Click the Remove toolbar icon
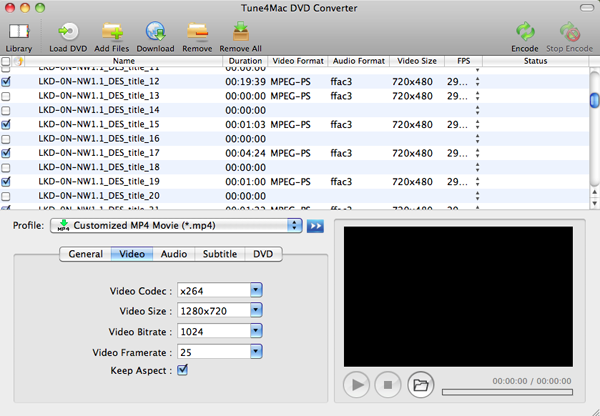This screenshot has width=600, height=416. pyautogui.click(x=197, y=31)
